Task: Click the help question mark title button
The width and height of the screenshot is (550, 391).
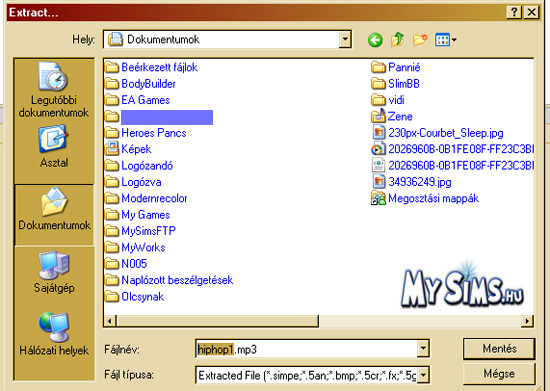Action: (514, 12)
